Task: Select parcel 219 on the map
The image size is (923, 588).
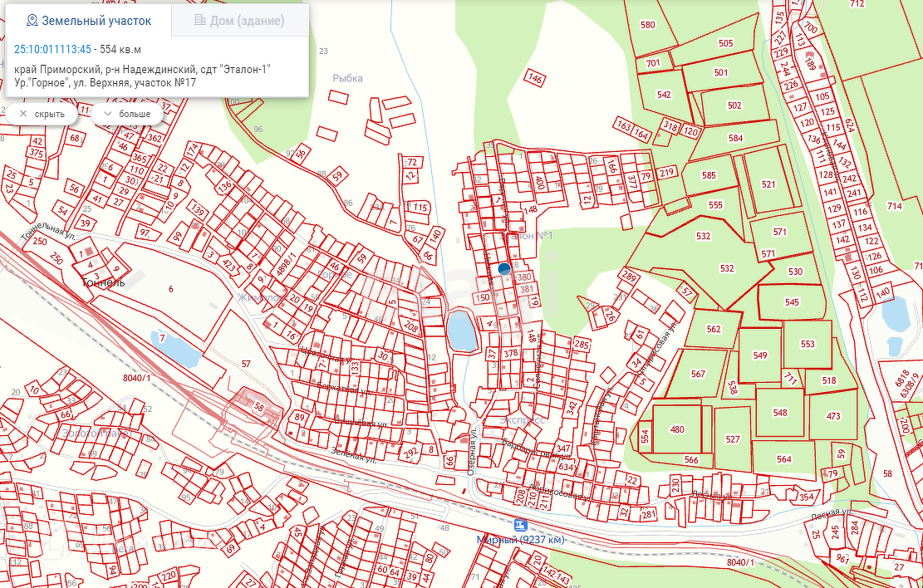Action: click(665, 173)
